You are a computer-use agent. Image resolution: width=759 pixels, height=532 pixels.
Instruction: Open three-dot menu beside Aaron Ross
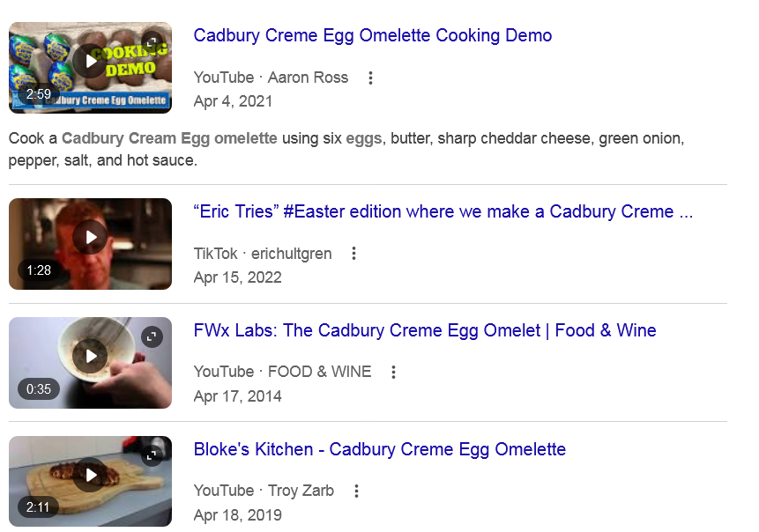point(370,78)
